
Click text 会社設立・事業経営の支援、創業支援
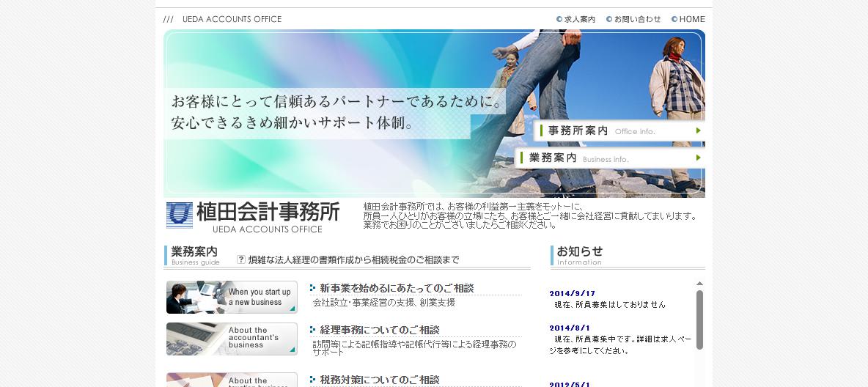pyautogui.click(x=383, y=303)
